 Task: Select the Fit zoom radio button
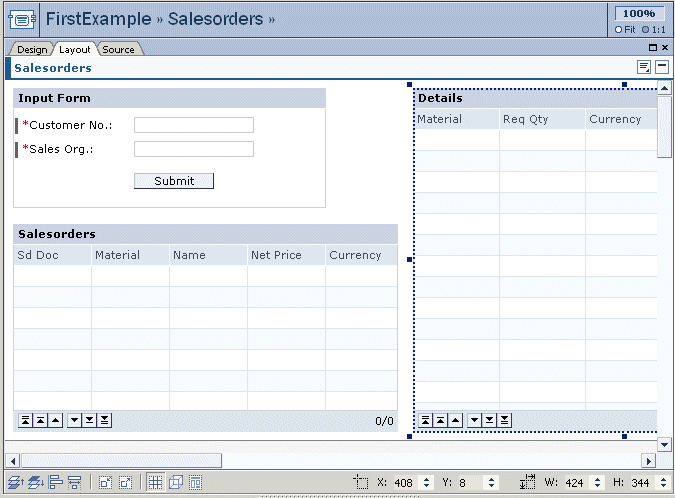(x=618, y=30)
